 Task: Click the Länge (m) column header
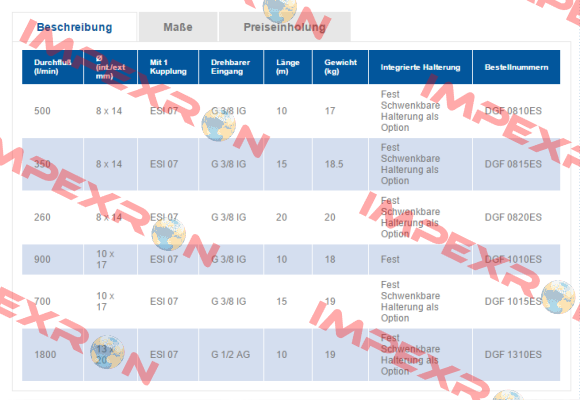tap(288, 67)
